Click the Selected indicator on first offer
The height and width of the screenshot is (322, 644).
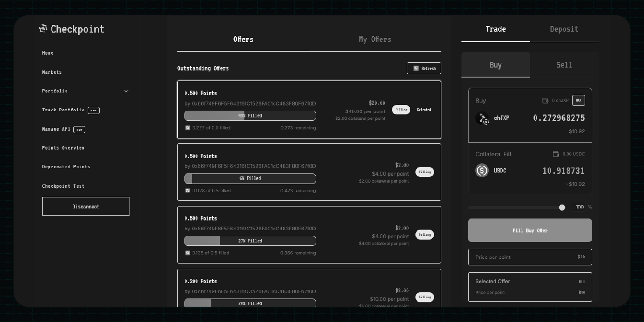coord(424,110)
